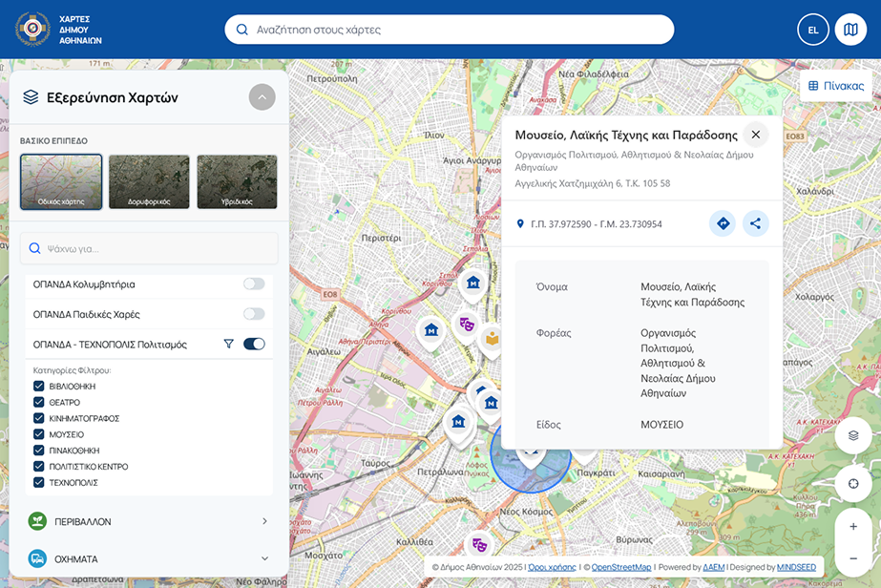This screenshot has height=588, width=881.
Task: Open the map layers button at right
Action: pyautogui.click(x=852, y=435)
